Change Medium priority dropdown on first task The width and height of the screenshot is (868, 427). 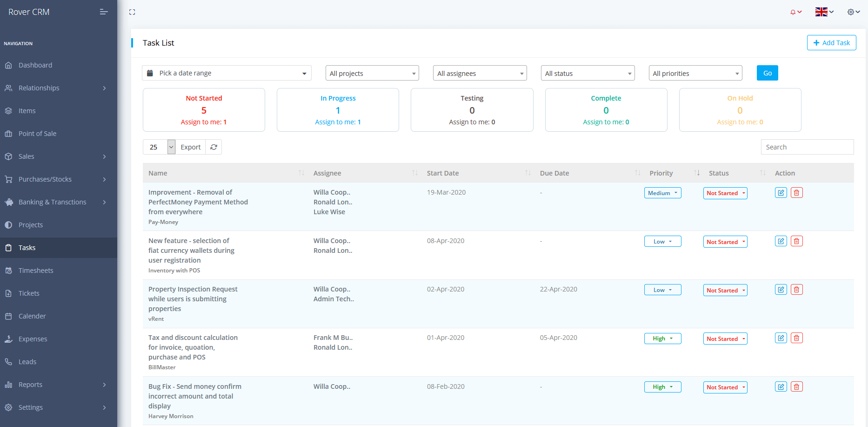coord(662,193)
